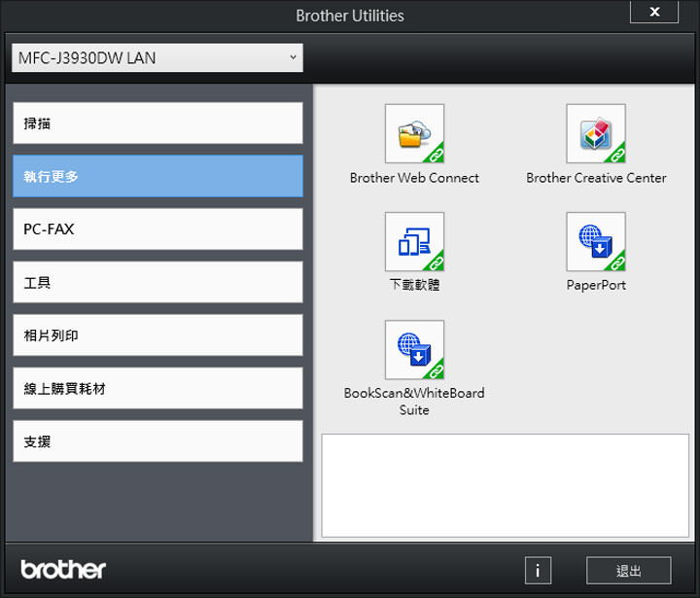
Task: Select the 相片列印 photo print item
Action: 158,335
